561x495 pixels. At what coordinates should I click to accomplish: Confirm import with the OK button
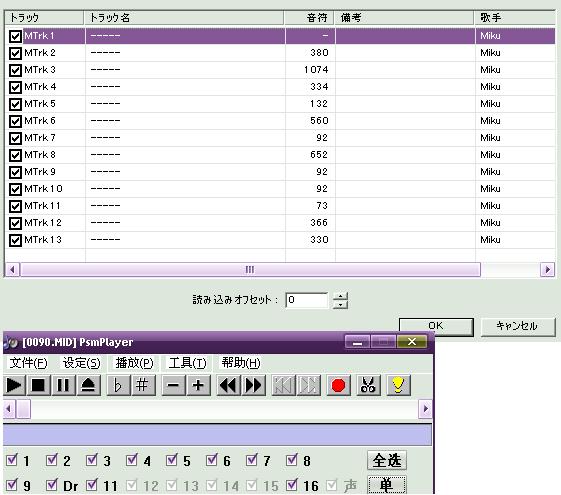(x=436, y=326)
